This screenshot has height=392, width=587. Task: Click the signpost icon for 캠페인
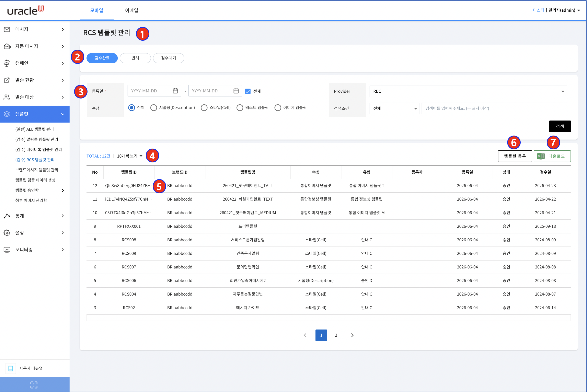(7, 63)
